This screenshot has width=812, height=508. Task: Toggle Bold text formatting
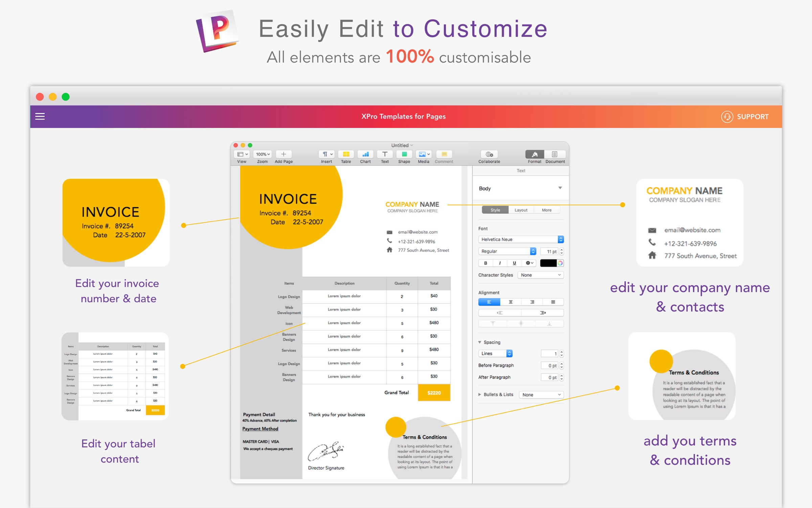point(486,263)
